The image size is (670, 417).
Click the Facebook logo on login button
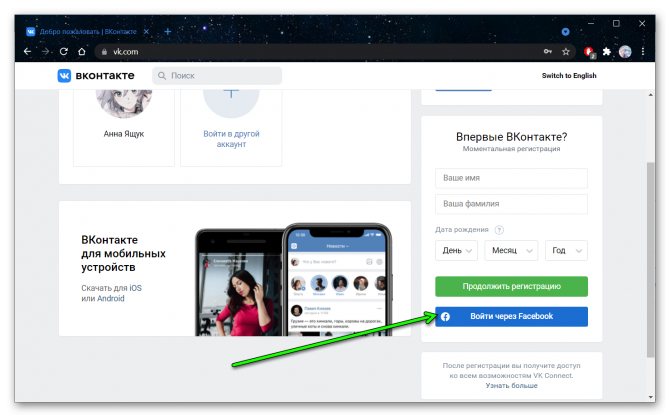point(445,317)
